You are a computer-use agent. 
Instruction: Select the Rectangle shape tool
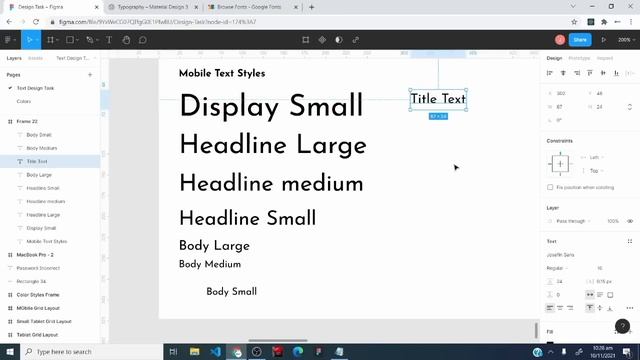point(70,40)
